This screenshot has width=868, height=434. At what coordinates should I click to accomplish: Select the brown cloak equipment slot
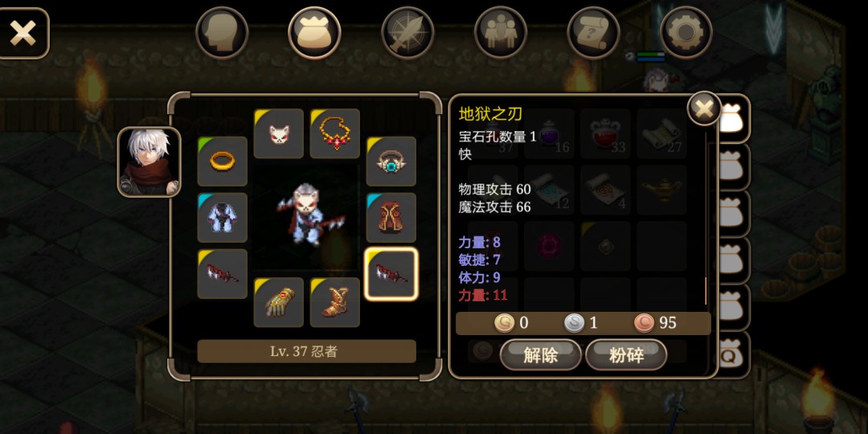pyautogui.click(x=391, y=218)
